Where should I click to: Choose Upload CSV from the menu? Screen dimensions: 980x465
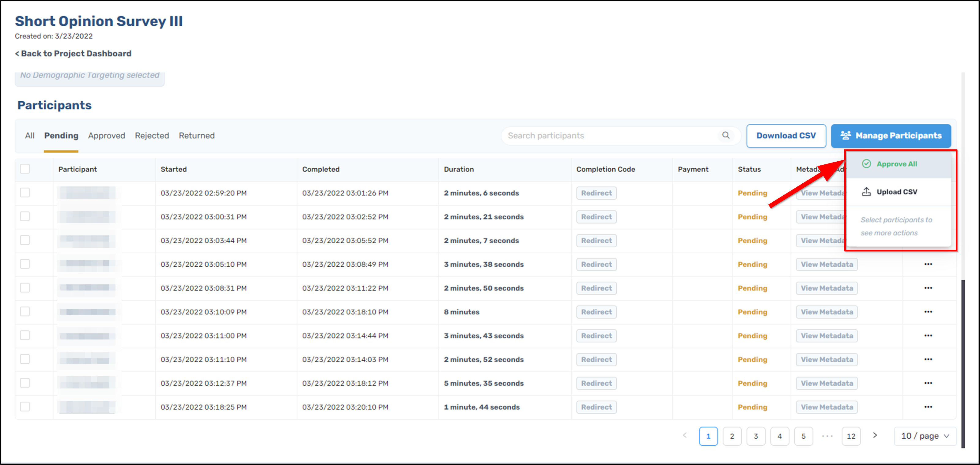click(x=899, y=192)
